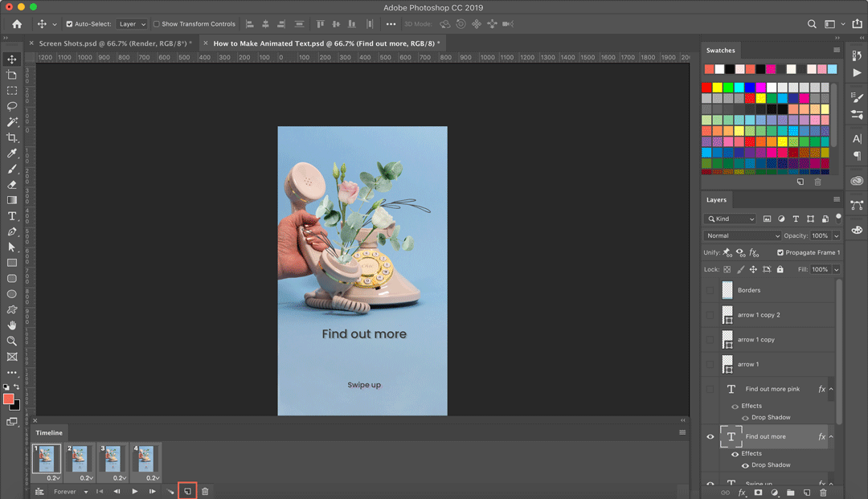Click the Home icon in options bar

pos(17,24)
